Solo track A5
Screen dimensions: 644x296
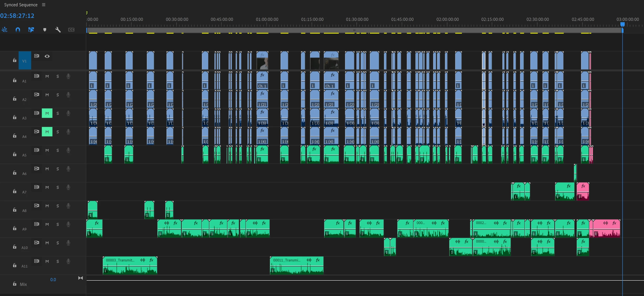point(58,150)
